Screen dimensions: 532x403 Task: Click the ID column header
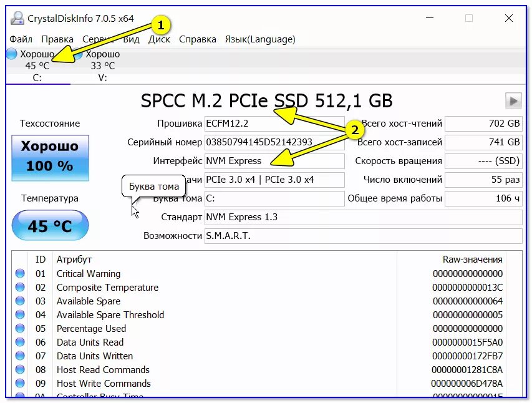tap(41, 260)
